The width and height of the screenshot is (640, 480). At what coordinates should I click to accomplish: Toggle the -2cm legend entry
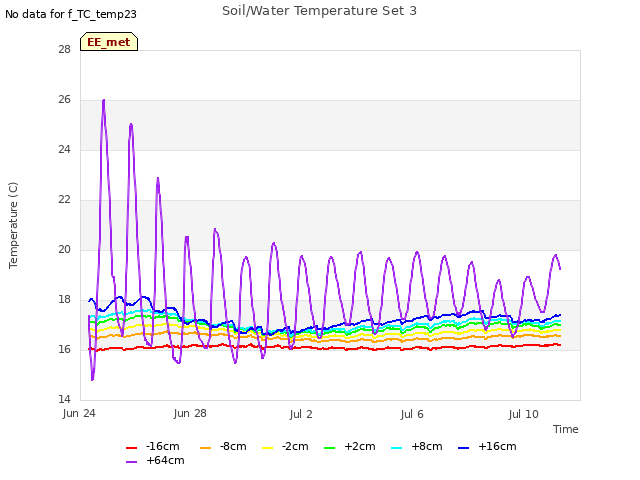coord(285,447)
